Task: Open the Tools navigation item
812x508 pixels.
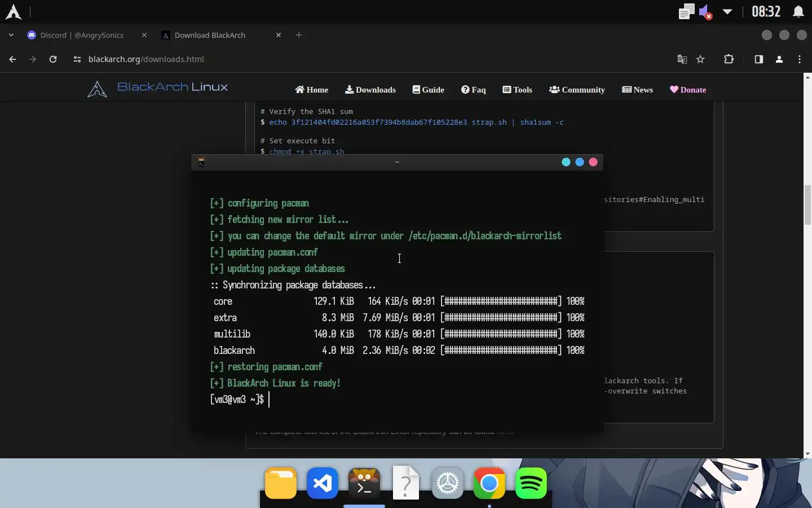Action: [x=518, y=90]
